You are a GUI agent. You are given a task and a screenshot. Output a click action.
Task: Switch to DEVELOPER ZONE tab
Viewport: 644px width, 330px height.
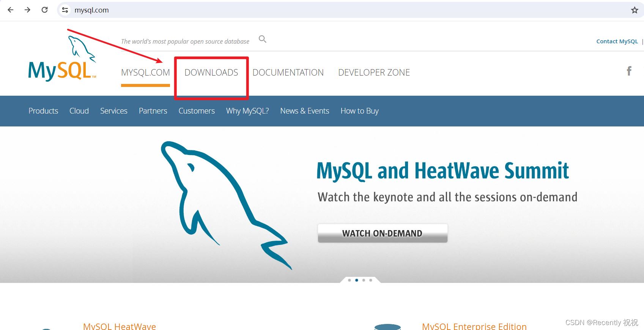(x=374, y=73)
